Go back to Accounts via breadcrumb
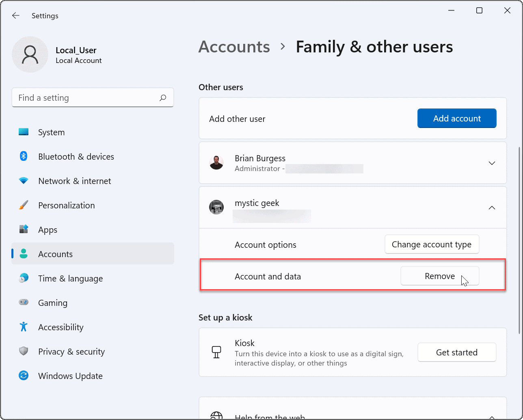 coord(234,47)
